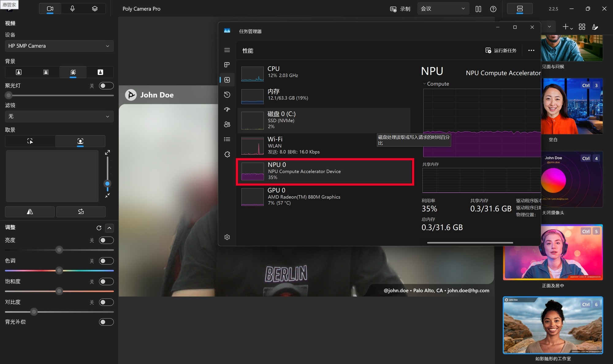Toggle the 亮度 brightness switch
This screenshot has width=613, height=364.
click(106, 240)
